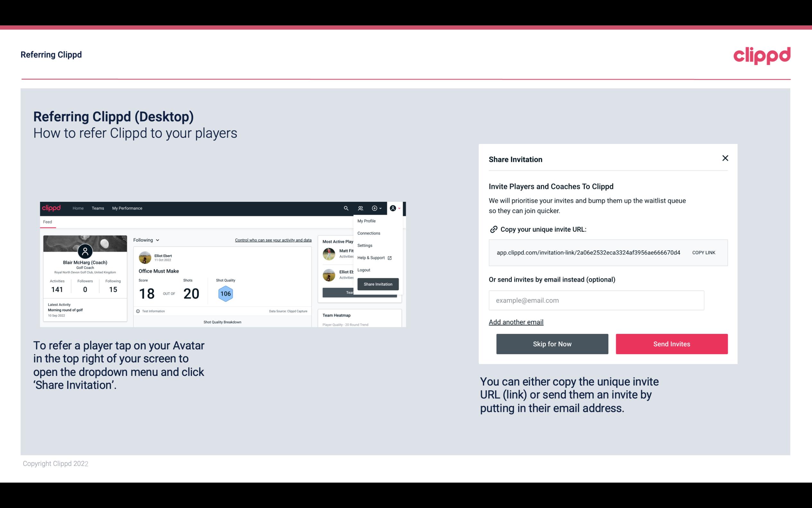Click the 'Following' dropdown on Blair McHarg profile

click(145, 239)
